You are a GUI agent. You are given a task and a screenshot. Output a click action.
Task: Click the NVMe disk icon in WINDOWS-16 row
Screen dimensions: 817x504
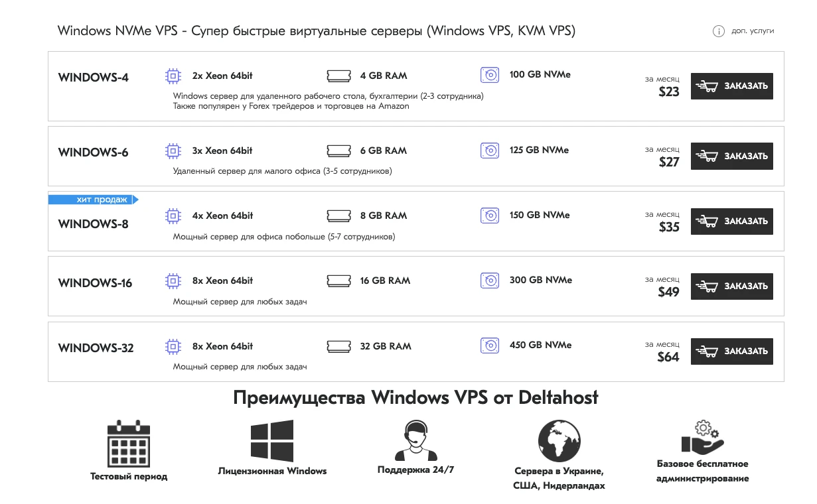[489, 281]
